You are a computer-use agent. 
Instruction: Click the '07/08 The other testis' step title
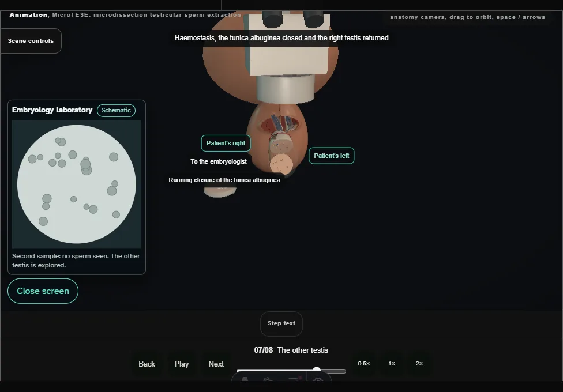point(291,350)
